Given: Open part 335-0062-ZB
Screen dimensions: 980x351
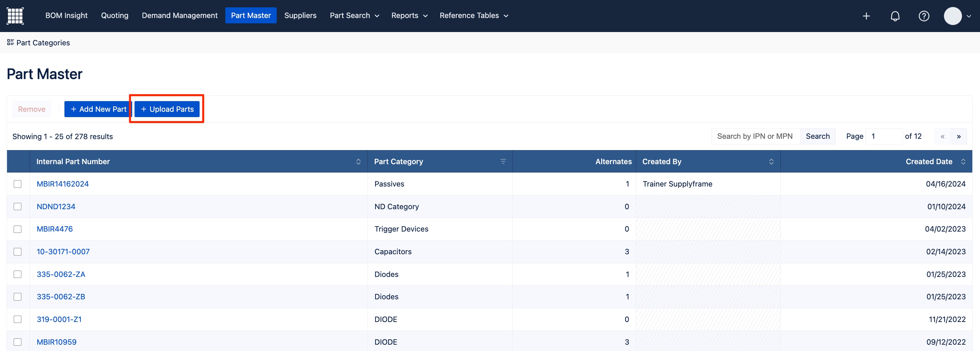Looking at the screenshot, I should [x=61, y=297].
